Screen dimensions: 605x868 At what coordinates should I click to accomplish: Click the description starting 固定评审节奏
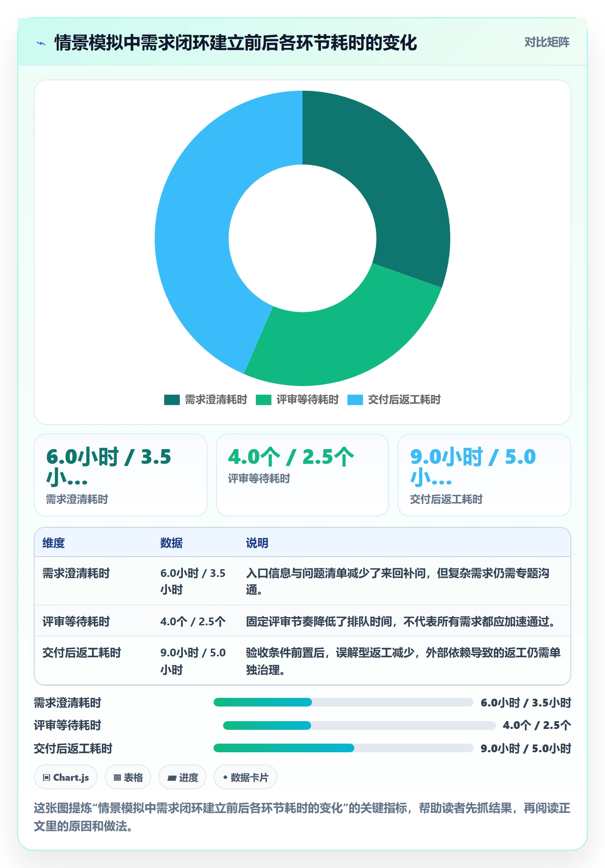coord(401,622)
